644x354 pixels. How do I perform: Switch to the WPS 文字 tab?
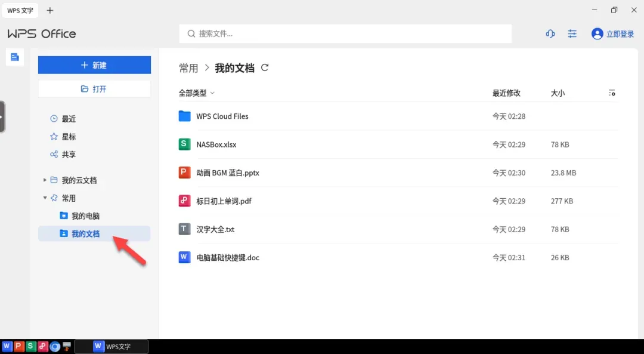click(20, 10)
